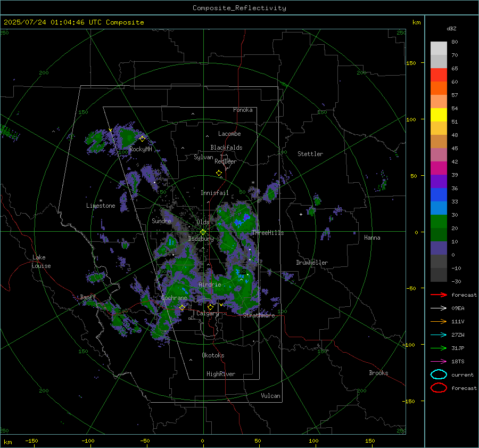Click the Innisfail city label
The image size is (479, 448).
click(x=214, y=193)
